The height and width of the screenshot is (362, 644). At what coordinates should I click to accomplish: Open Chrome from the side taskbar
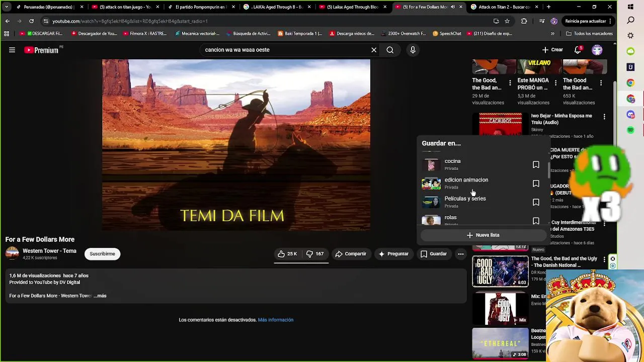(x=631, y=83)
